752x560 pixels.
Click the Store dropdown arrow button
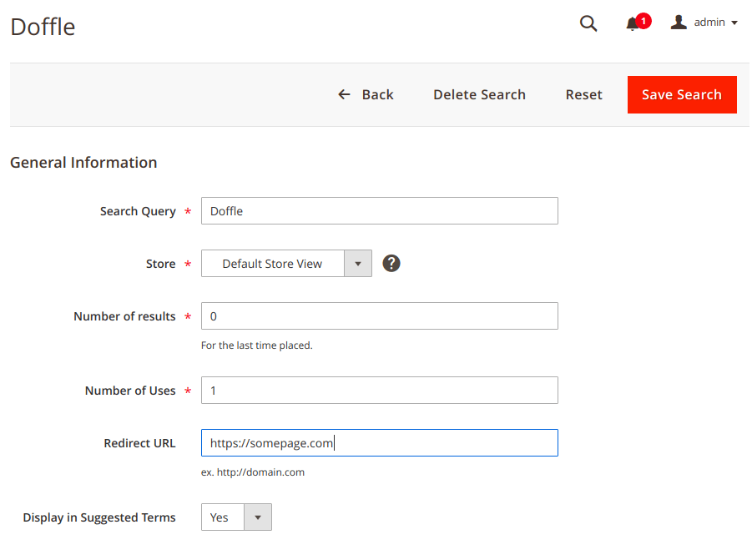coord(358,264)
